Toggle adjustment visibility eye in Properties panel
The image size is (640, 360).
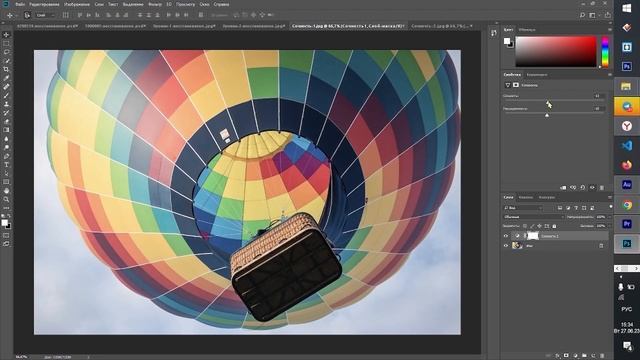(592, 188)
